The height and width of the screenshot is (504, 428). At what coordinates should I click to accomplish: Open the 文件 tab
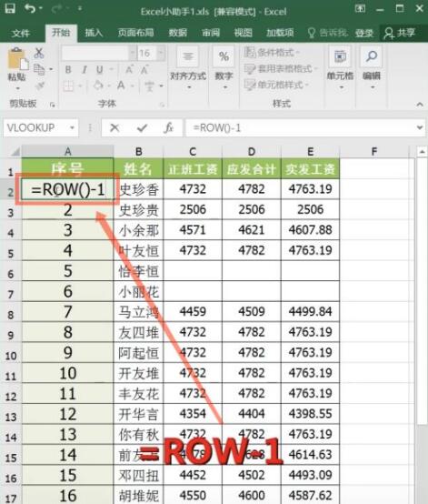pos(20,33)
